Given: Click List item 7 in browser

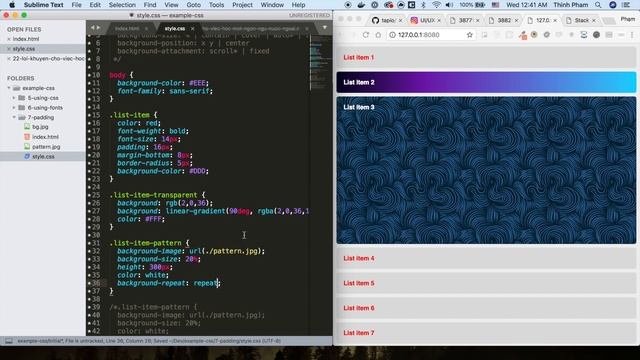Looking at the screenshot, I should [x=486, y=333].
